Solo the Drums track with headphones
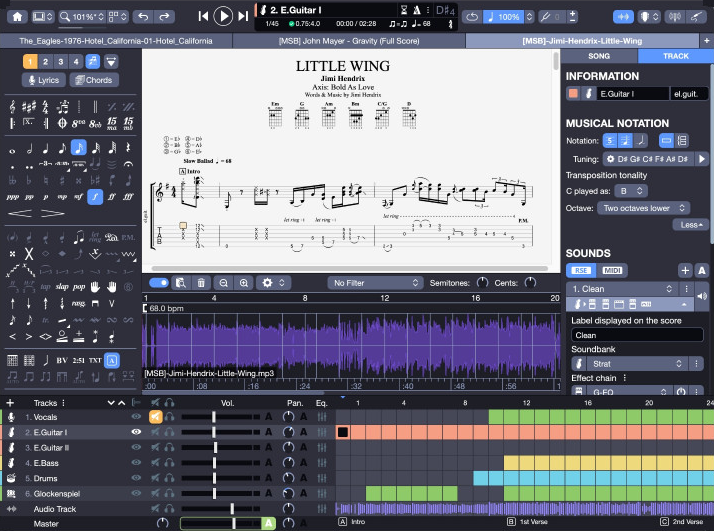 [169, 478]
